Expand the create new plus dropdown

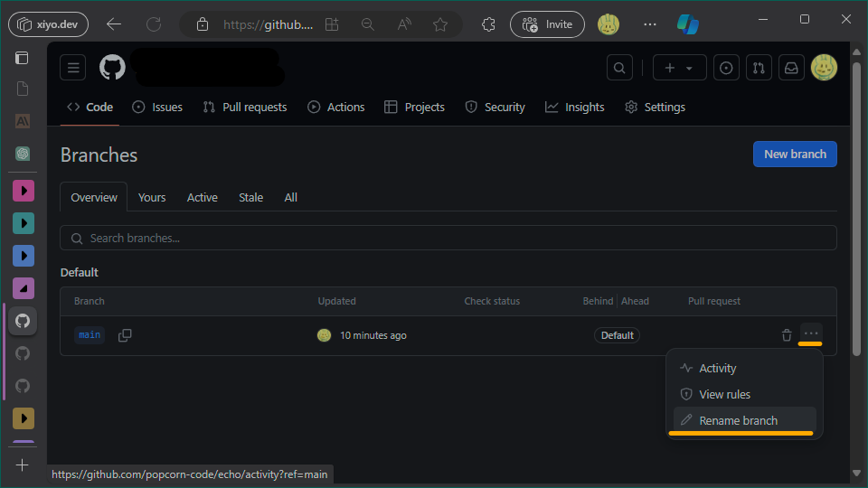(678, 68)
